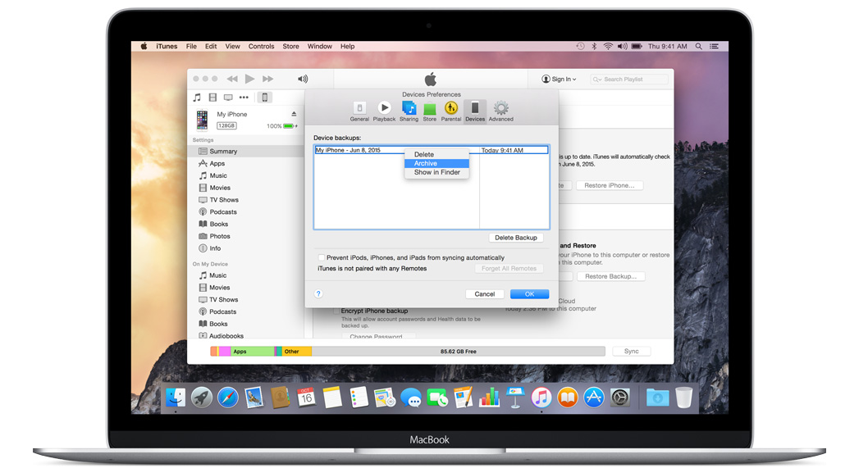Open the Sign In dropdown
Viewport: 868px width, 468px height.
tap(559, 80)
